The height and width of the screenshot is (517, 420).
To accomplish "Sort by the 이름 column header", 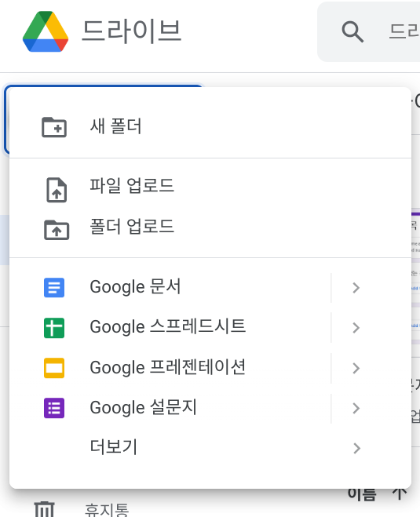I will click(x=362, y=494).
